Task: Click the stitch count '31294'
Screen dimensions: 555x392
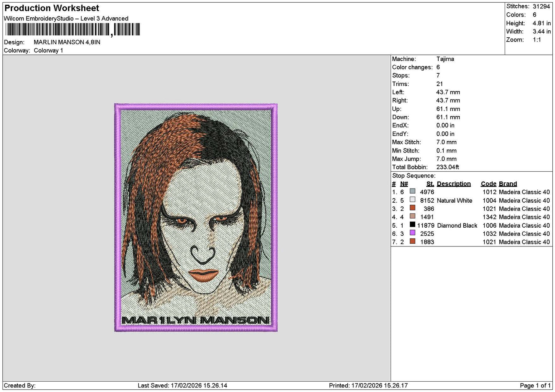Action: [542, 7]
